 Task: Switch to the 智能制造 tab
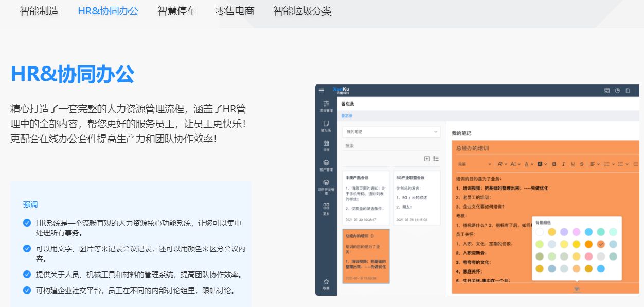pos(39,11)
